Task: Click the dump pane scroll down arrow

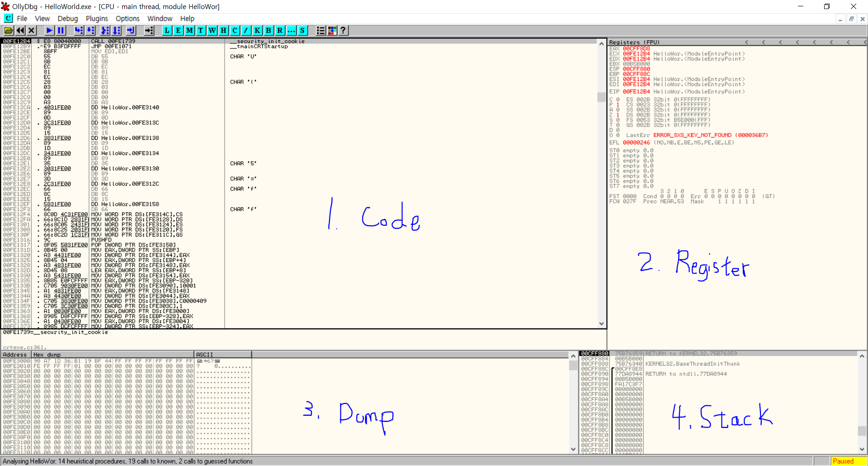Action: [573, 449]
